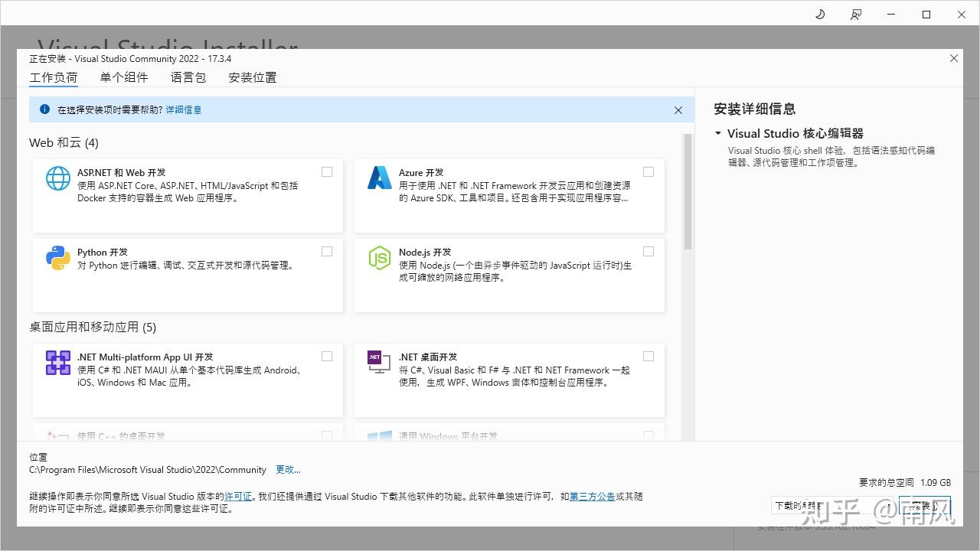Click the Node.js 开发 hexagon icon

pos(379,259)
